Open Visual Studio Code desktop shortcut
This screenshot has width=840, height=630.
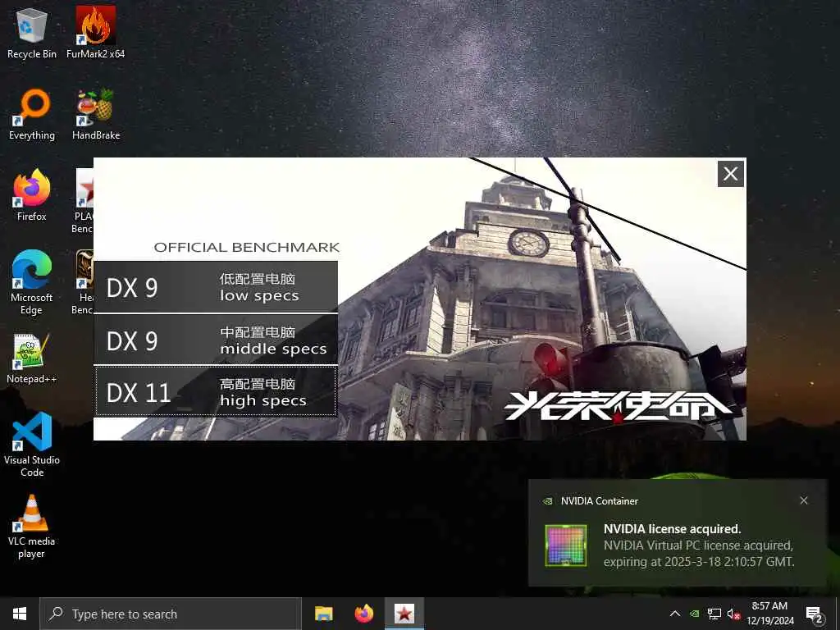pos(32,445)
